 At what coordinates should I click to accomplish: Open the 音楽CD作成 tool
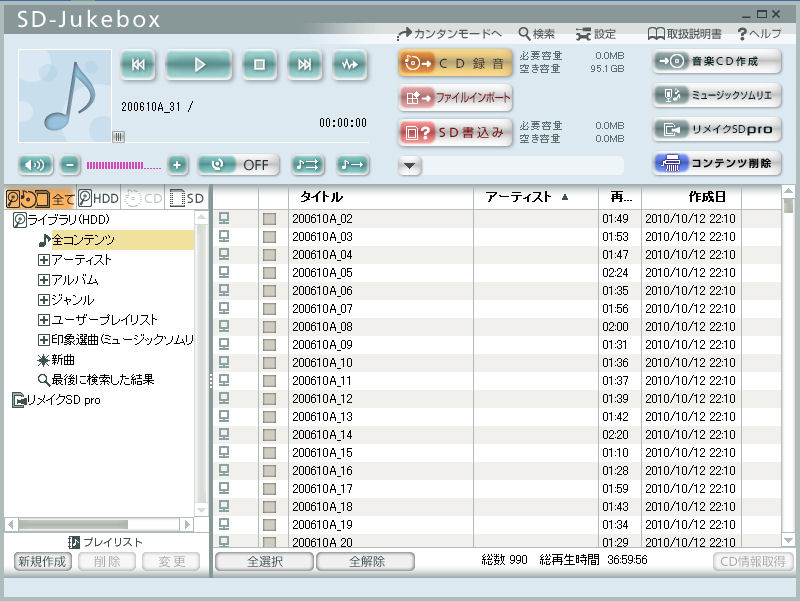tap(717, 61)
